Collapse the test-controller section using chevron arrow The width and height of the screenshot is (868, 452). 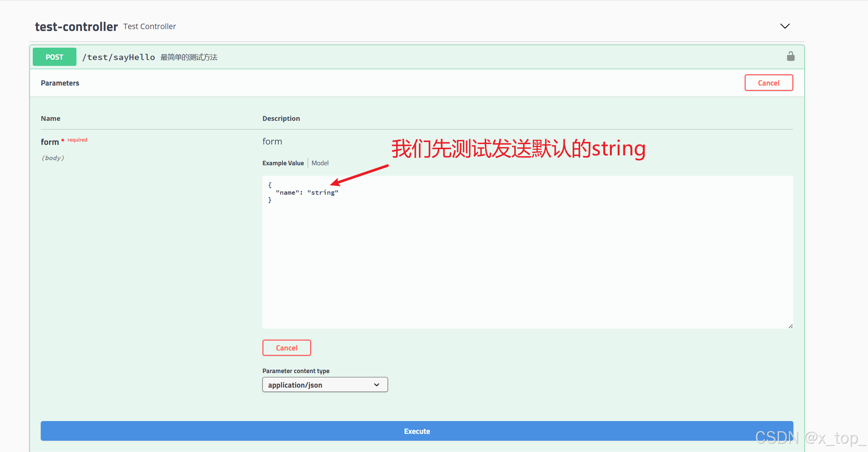(785, 26)
